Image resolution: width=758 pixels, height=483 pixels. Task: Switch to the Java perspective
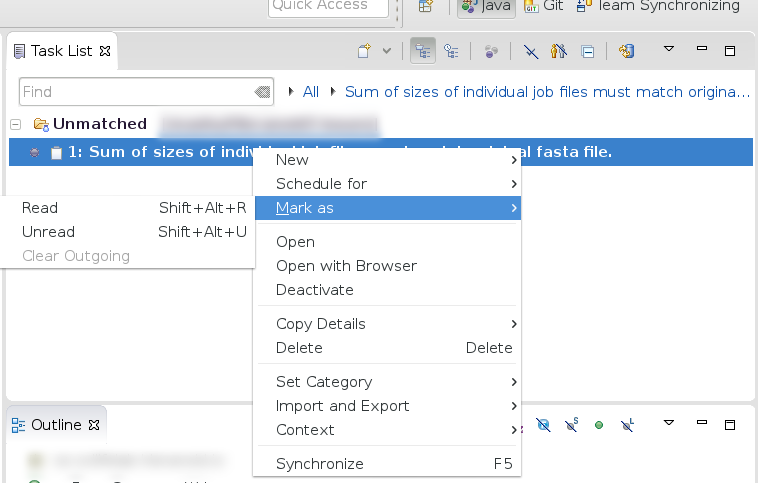486,6
